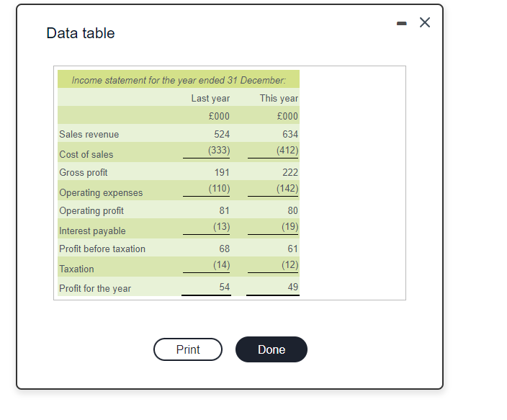Click the 'Operating expenses' row label
507x420 pixels.
[101, 192]
